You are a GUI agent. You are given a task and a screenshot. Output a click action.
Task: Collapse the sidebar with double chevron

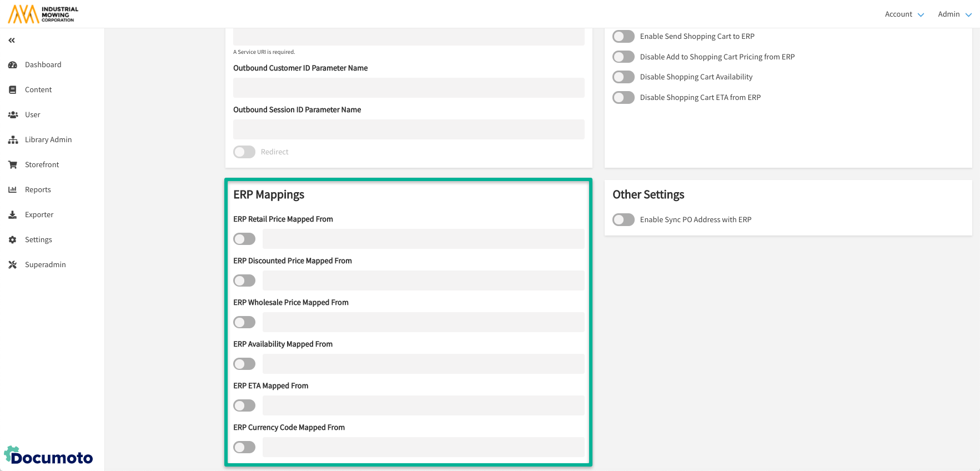[12, 41]
